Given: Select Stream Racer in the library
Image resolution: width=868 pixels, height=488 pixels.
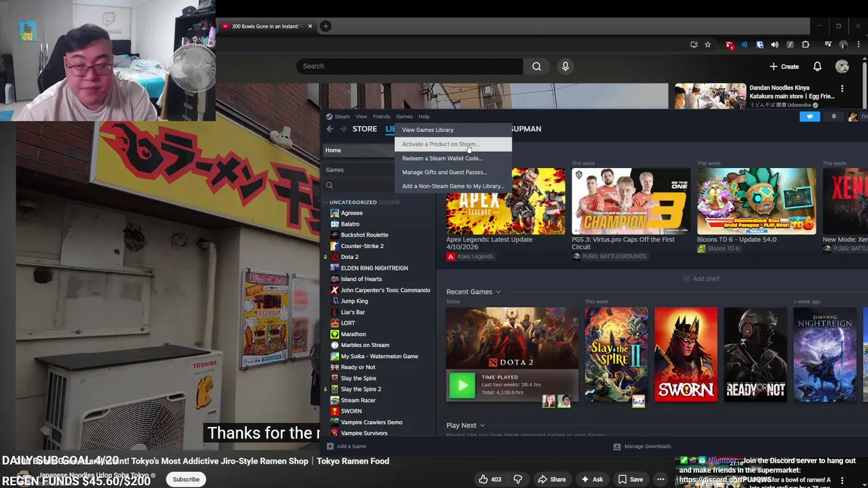Looking at the screenshot, I should coord(357,400).
